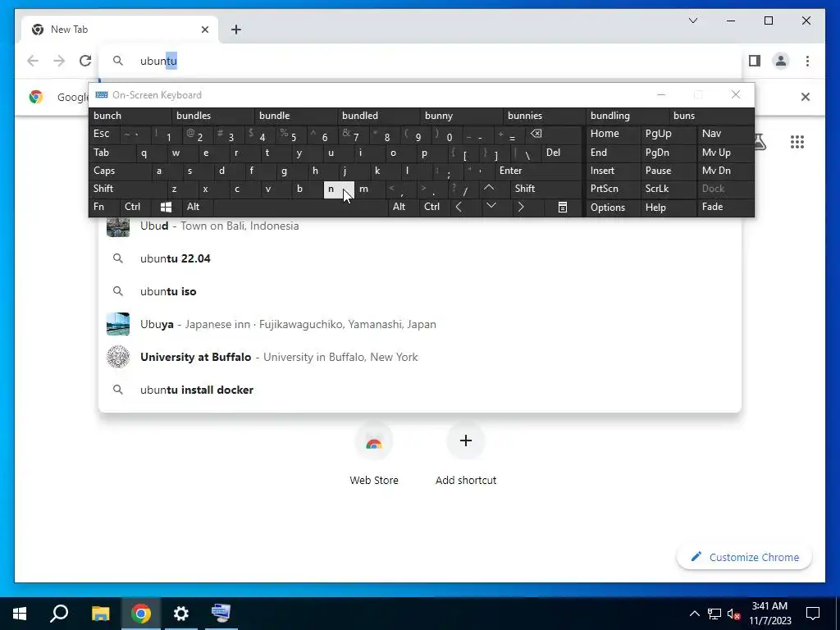
Task: Go back in Chrome history
Action: coord(33,61)
